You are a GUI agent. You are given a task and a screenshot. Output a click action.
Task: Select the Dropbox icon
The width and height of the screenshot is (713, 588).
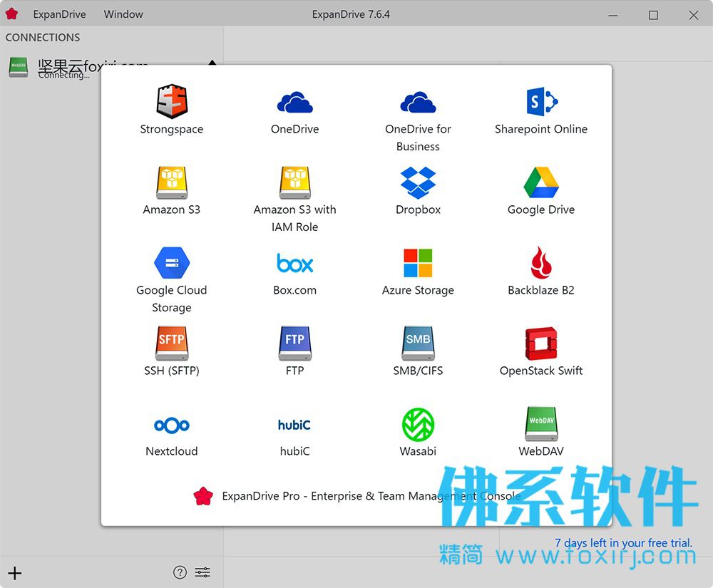tap(418, 182)
